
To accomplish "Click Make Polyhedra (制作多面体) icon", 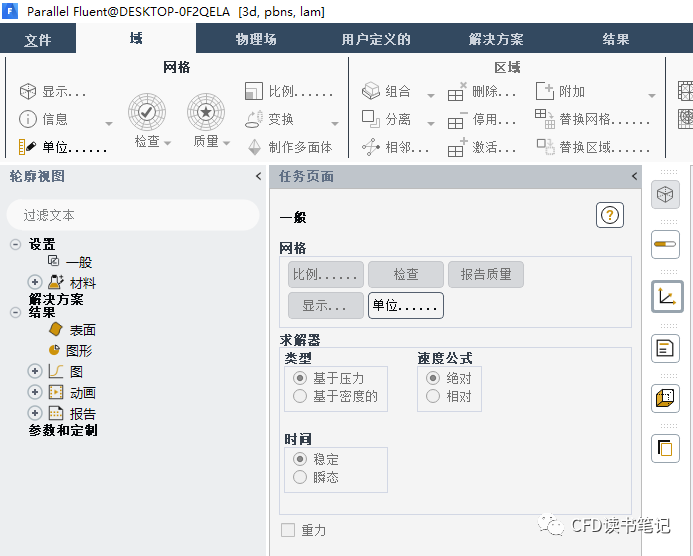I will tap(254, 147).
